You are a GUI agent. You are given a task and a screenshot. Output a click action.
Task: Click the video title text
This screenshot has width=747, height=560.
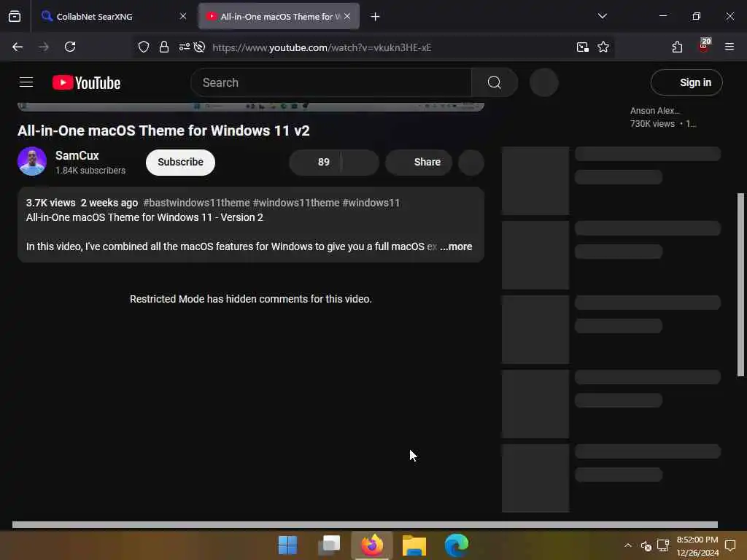163,131
